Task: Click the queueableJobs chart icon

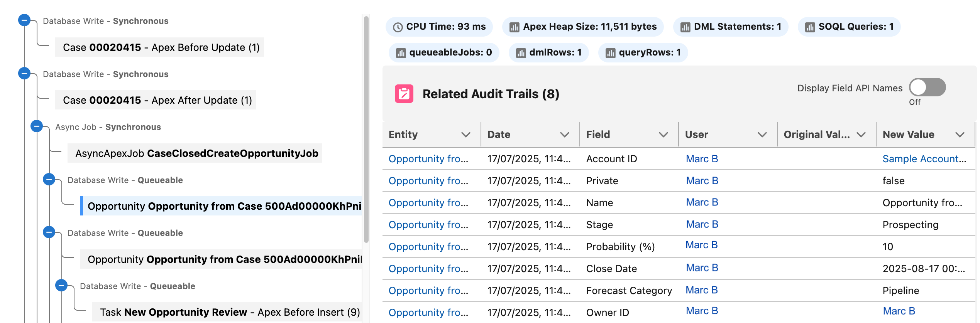Action: pos(401,53)
